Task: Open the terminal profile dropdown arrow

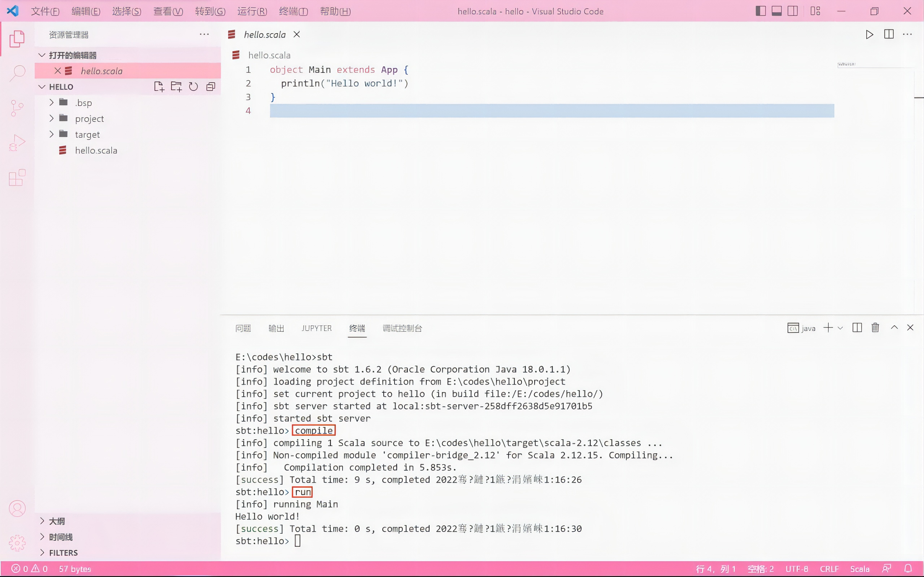Action: [840, 328]
